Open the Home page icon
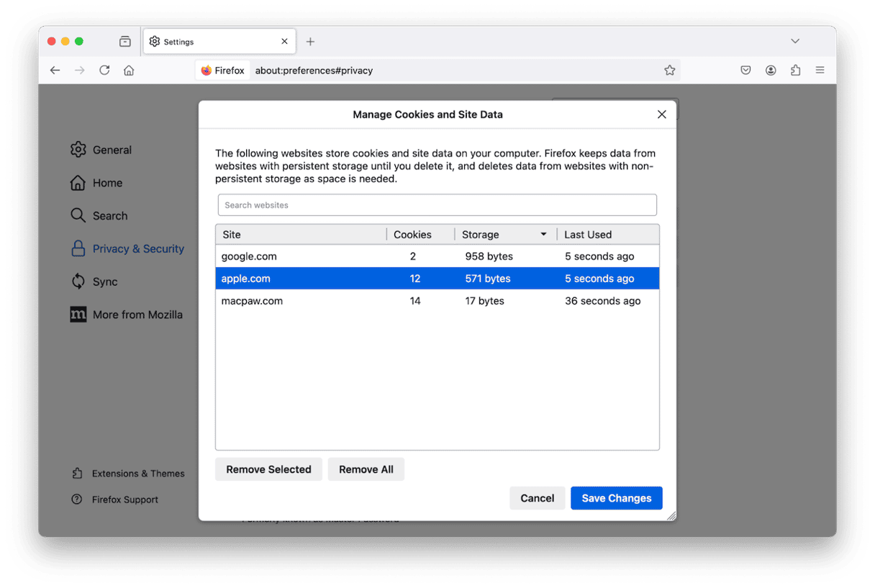The width and height of the screenshot is (875, 588). pos(129,71)
